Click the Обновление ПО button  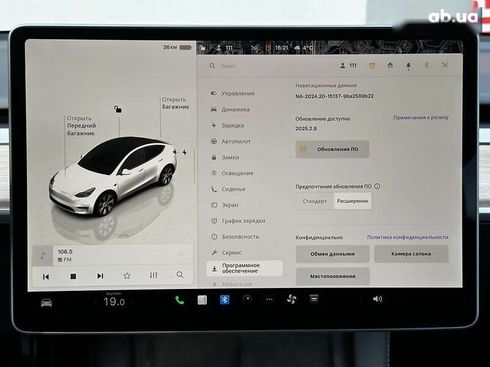point(332,149)
